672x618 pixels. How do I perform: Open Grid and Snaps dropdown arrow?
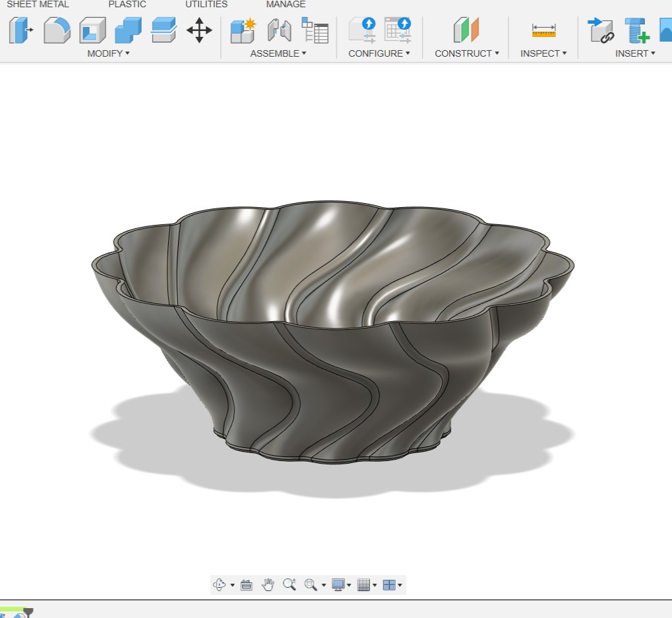pyautogui.click(x=375, y=585)
